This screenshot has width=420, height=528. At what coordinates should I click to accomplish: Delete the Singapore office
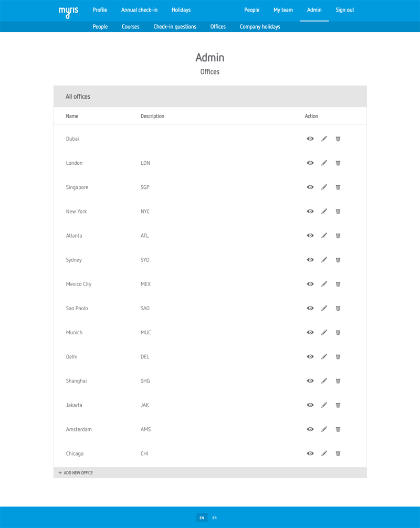(338, 187)
